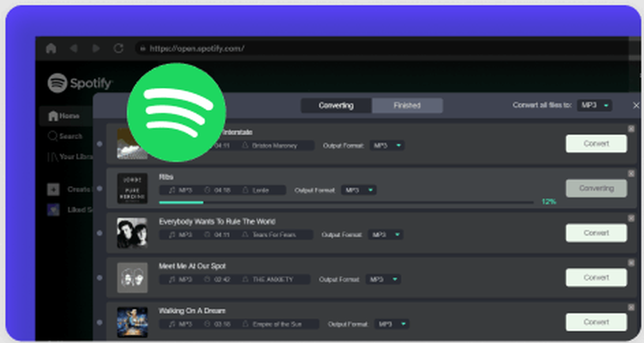Click Convert for the Briston Maroney track
The image size is (644, 343).
[x=596, y=144]
